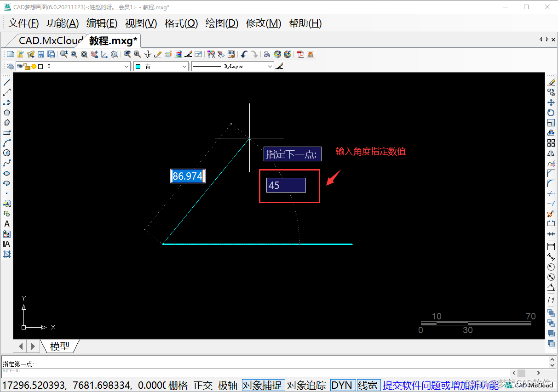Toggle 对象捕捉 object snap in status bar
Viewport: 558px width, 392px height.
pyautogui.click(x=264, y=386)
